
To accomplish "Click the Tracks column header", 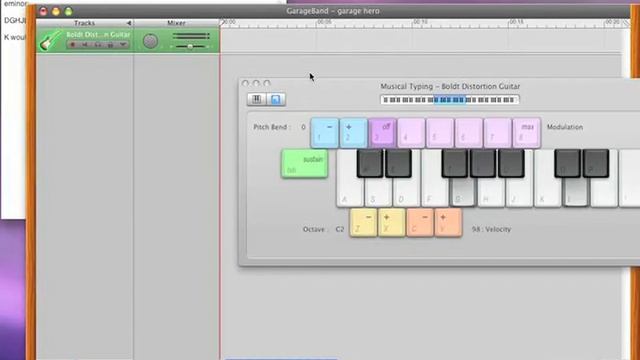I will [x=84, y=23].
